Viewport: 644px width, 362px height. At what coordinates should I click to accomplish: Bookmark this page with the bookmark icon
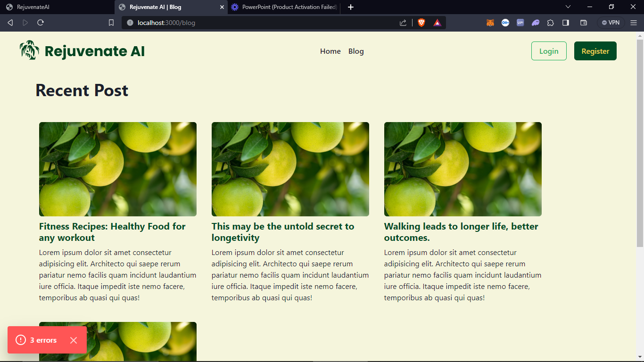[111, 23]
